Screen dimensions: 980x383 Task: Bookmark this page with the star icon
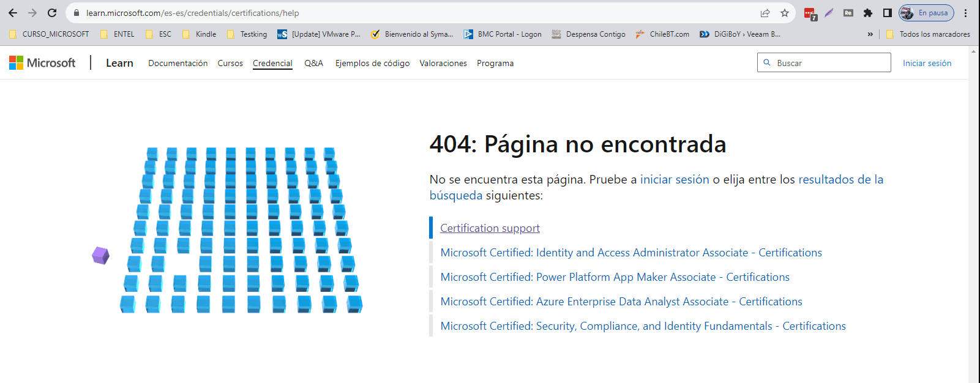(785, 13)
